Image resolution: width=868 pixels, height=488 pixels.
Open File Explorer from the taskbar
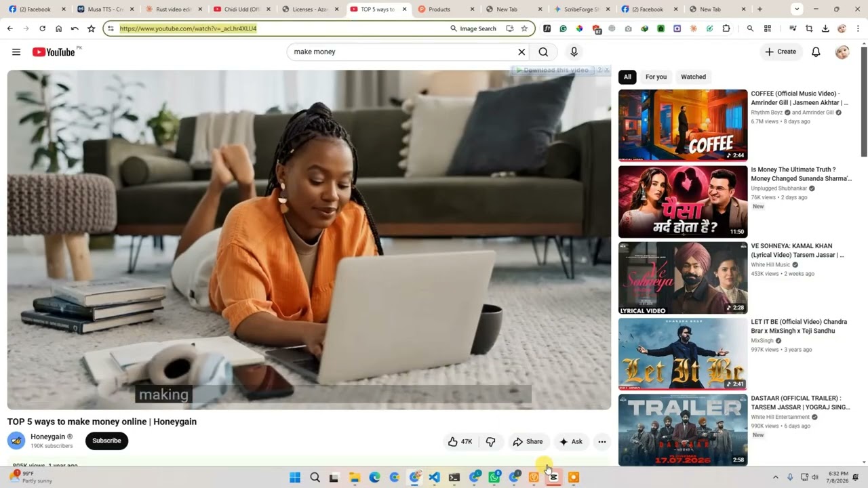355,477
